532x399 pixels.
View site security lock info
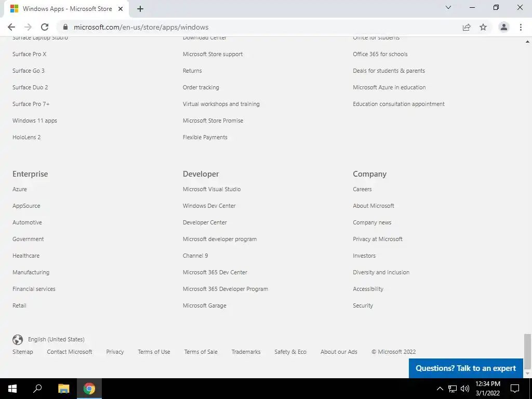pyautogui.click(x=65, y=27)
